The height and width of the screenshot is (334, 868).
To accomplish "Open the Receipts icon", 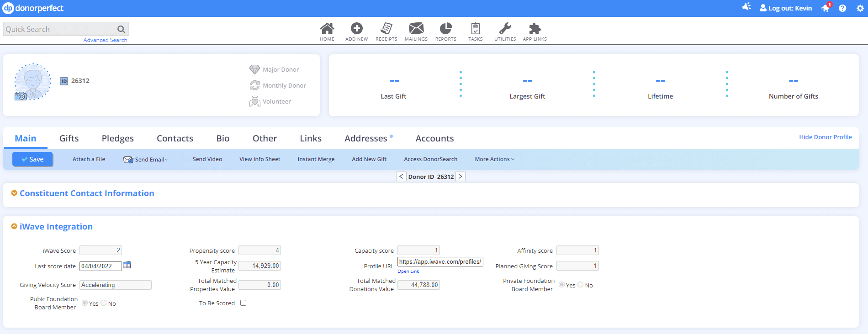I will point(386,28).
